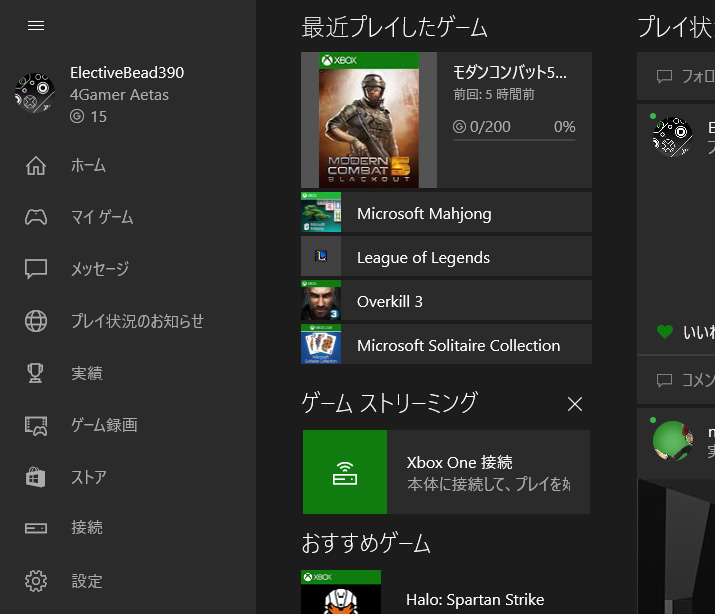Click the League of Legends game icon
Screen dimensions: 715x614
click(321, 256)
